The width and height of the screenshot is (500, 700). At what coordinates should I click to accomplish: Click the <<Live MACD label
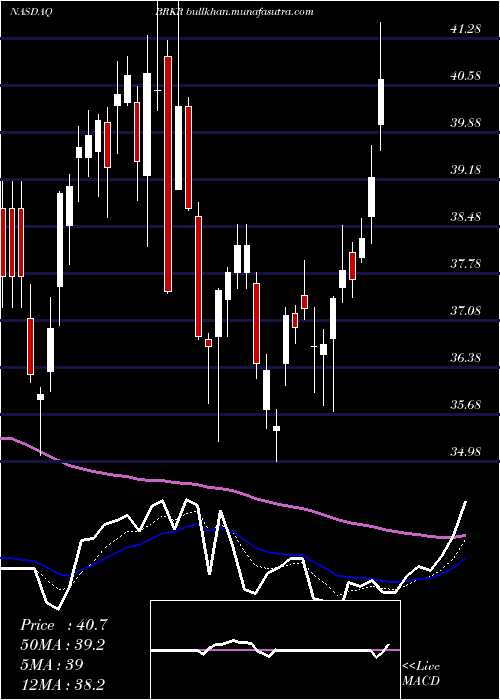(421, 674)
